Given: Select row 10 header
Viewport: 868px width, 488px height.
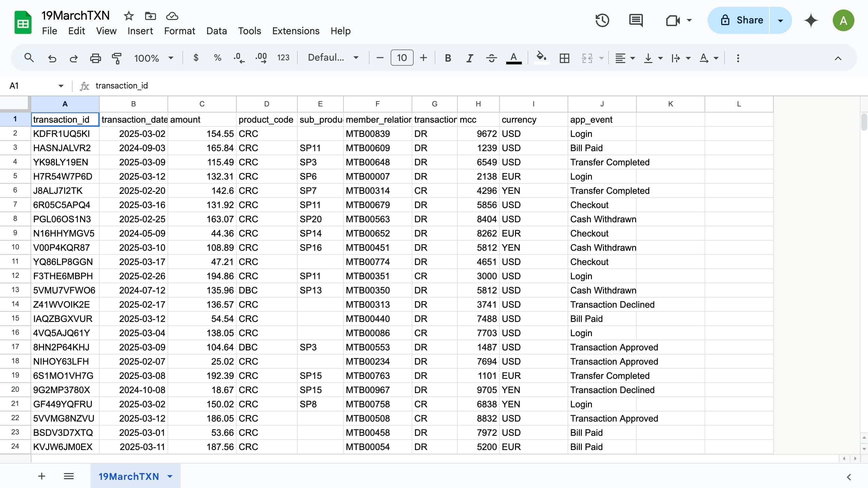Looking at the screenshot, I should point(15,247).
